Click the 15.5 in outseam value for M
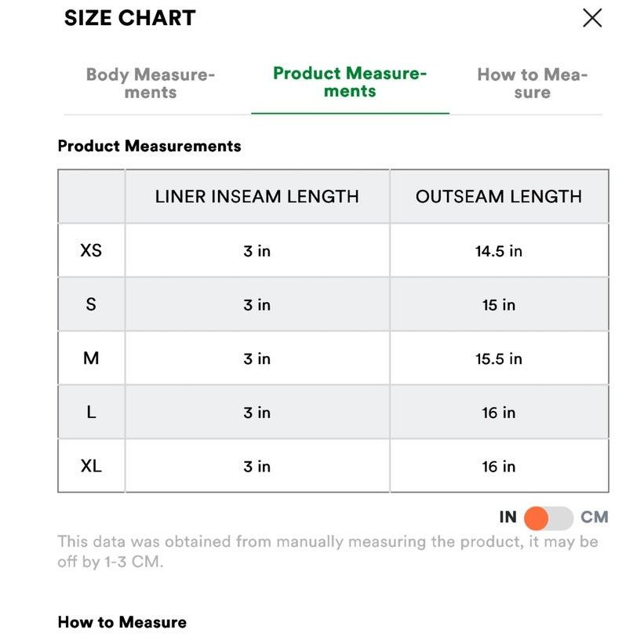This screenshot has height=644, width=644. point(499,358)
